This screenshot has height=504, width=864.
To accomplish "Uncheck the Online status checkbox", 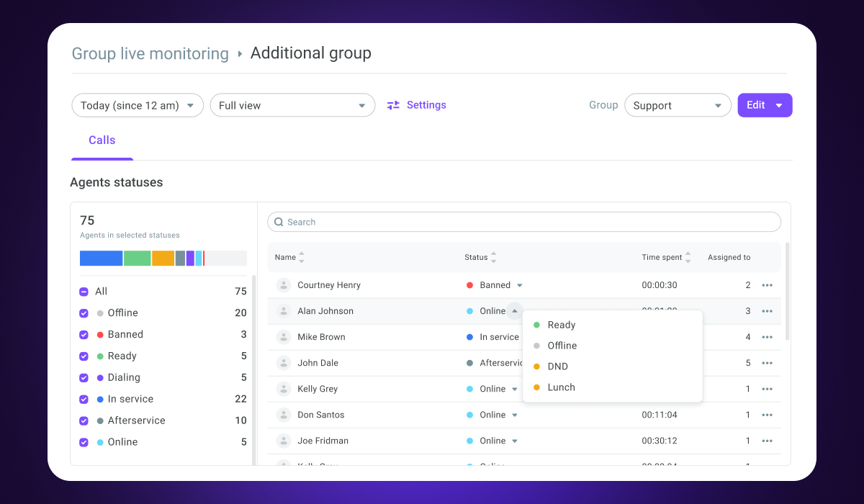I will point(84,443).
